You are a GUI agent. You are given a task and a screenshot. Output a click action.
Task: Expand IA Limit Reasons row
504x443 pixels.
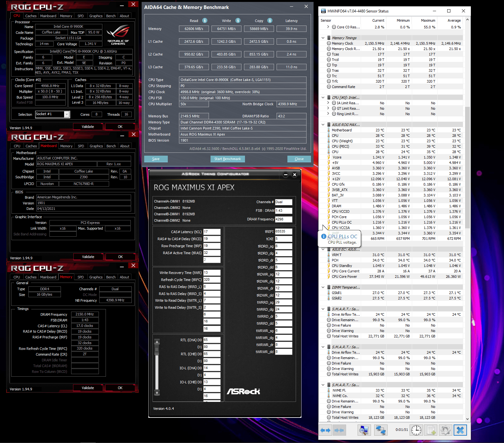coord(328,103)
